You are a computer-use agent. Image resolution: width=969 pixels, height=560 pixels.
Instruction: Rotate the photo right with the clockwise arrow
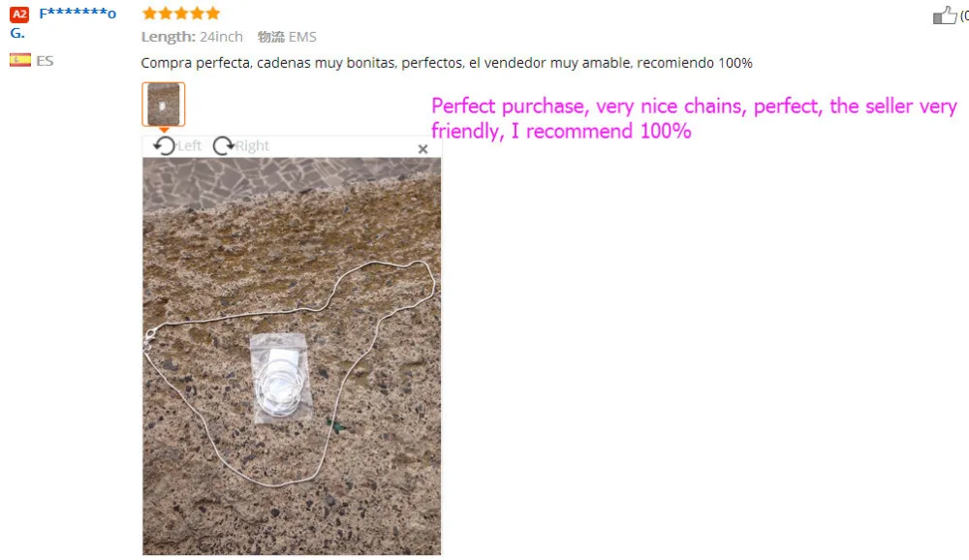223,146
